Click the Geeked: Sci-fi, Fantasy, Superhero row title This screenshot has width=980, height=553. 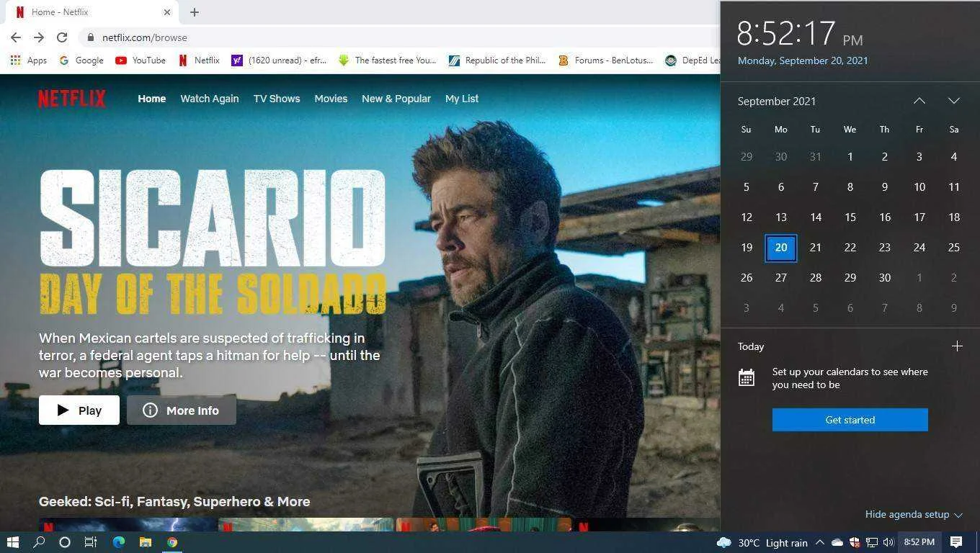point(174,502)
